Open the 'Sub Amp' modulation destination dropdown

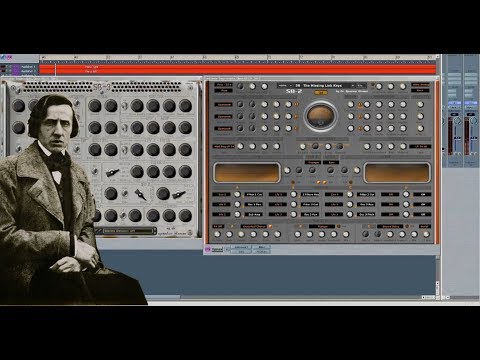pyautogui.click(x=254, y=214)
